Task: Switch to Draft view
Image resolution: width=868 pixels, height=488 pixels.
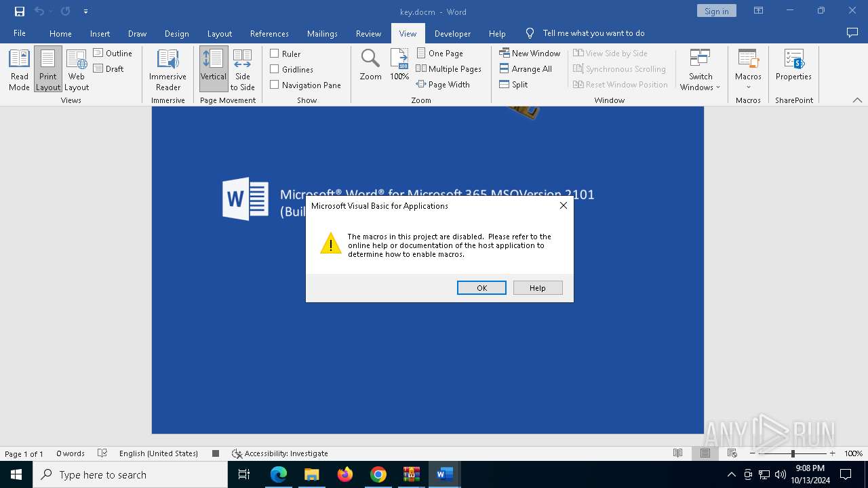Action: click(x=108, y=68)
